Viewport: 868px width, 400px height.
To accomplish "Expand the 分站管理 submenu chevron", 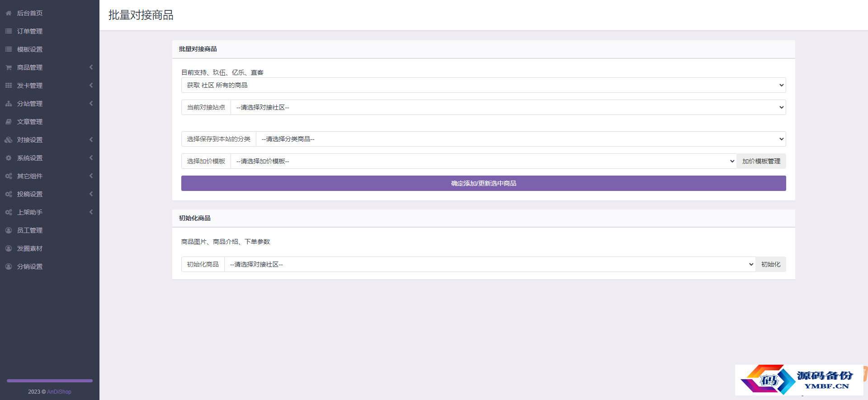I will click(91, 103).
